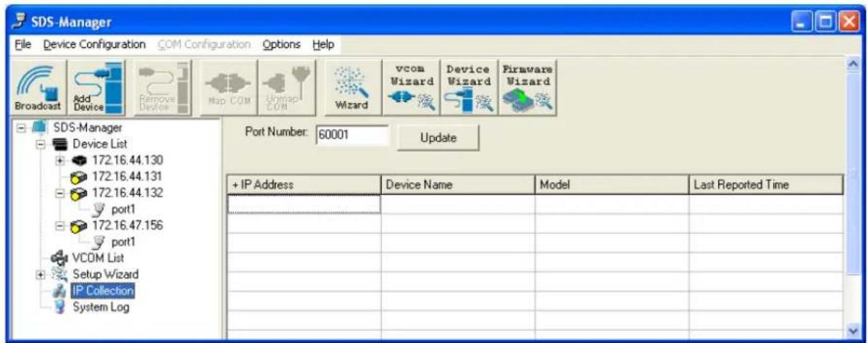Open the vcom Wizard
Screen dimensions: 868x343
(412, 88)
